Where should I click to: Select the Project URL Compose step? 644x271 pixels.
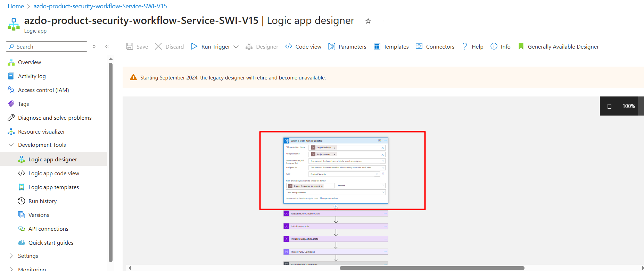[x=336, y=252]
